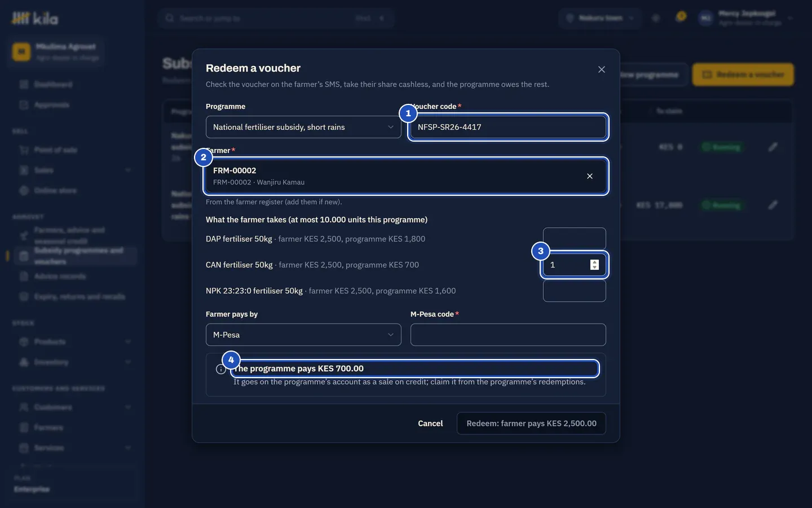
Task: Click the Dashboard icon in the sidebar
Action: coord(24,85)
